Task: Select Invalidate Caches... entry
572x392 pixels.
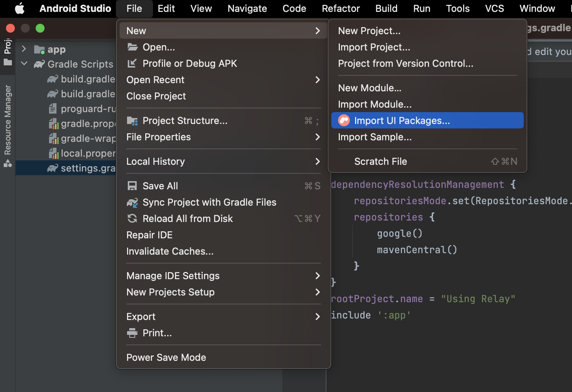Action: (223, 251)
